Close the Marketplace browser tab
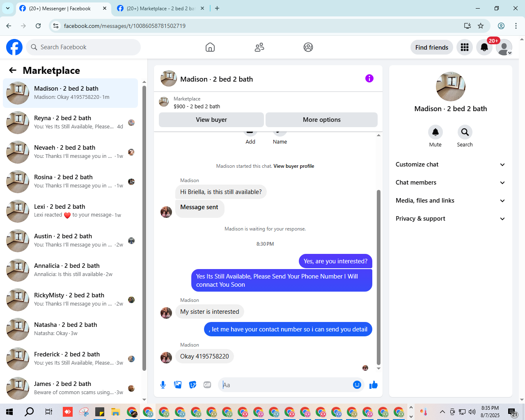The image size is (525, 420). tap(202, 8)
